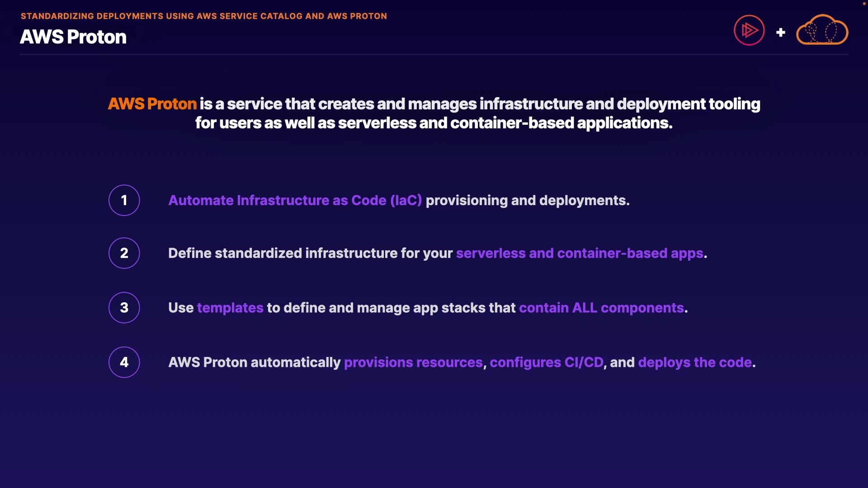Click the purple 'templates' word
This screenshot has width=868, height=488.
[x=230, y=308]
